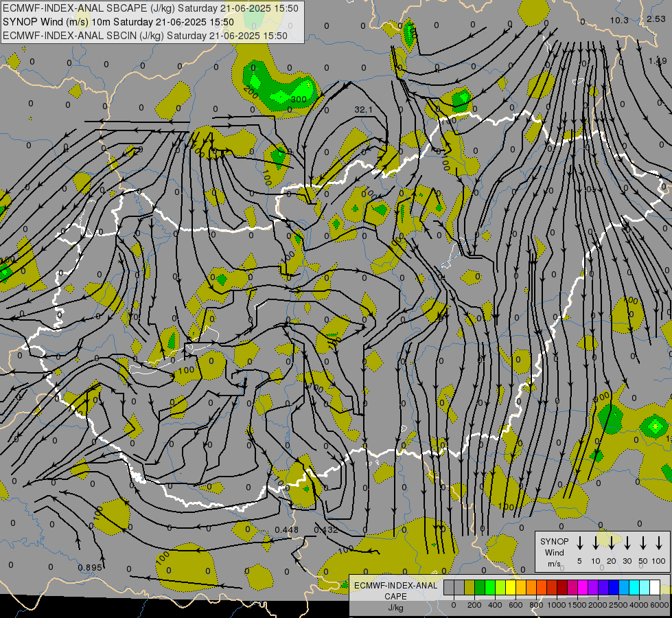Click the 0.895 value label
Image resolution: width=672 pixels, height=618 pixels.
pos(89,568)
